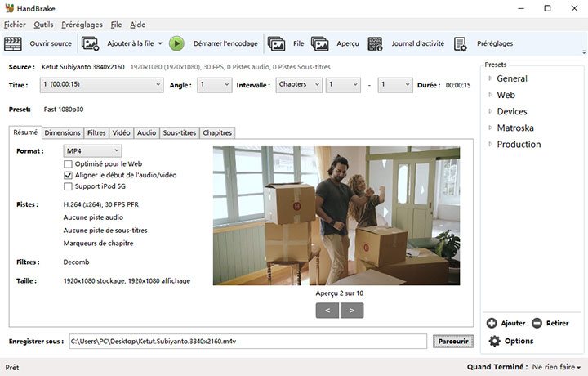Click the Aperçu preview icon
The height and width of the screenshot is (376, 588).
click(x=319, y=43)
